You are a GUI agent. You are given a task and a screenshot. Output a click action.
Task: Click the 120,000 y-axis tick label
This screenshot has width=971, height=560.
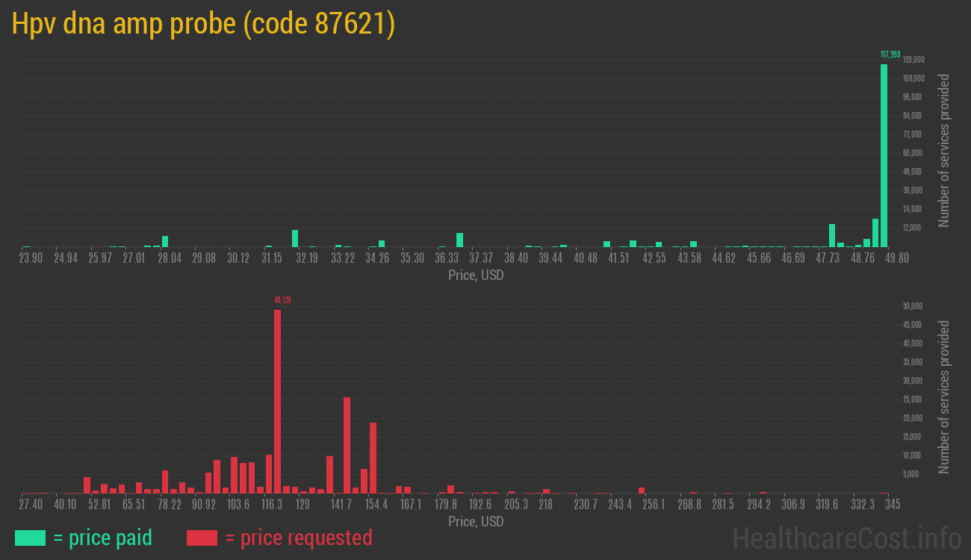[x=913, y=60]
